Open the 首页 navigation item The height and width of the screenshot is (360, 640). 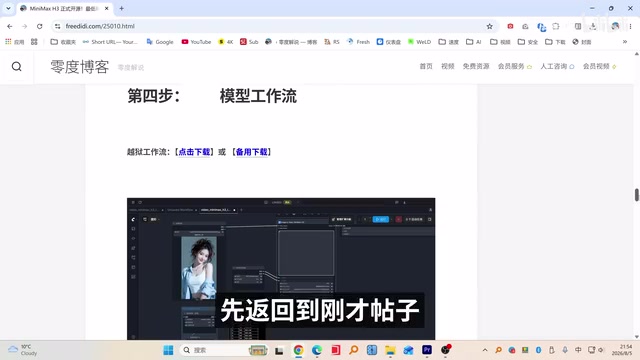pyautogui.click(x=426, y=66)
